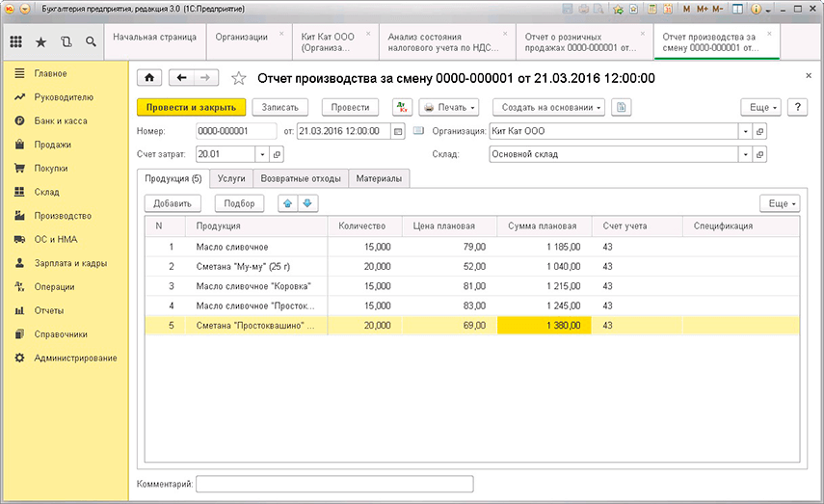Show the Дт/Кт postings icon
The width and height of the screenshot is (824, 504).
(402, 107)
